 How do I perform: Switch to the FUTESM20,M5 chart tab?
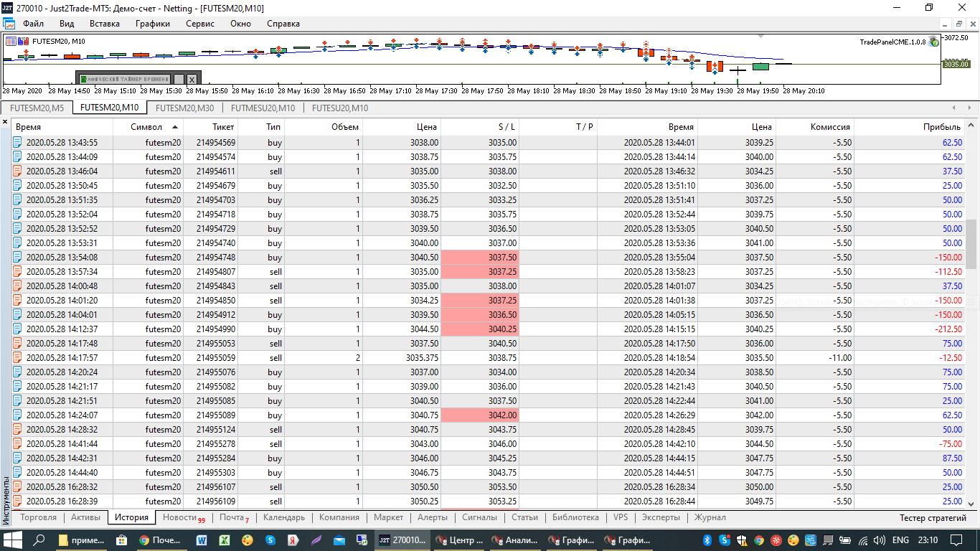37,108
